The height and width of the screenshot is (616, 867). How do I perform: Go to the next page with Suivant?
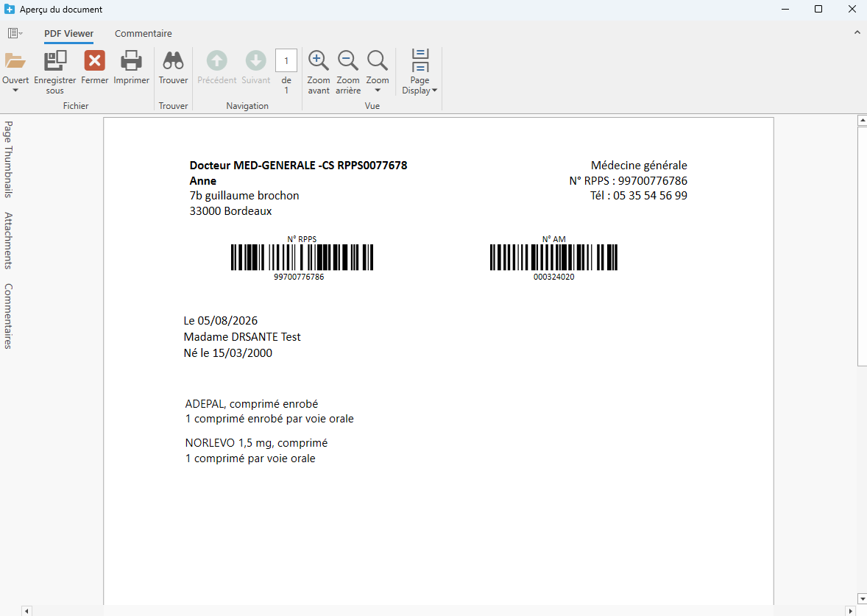click(256, 61)
